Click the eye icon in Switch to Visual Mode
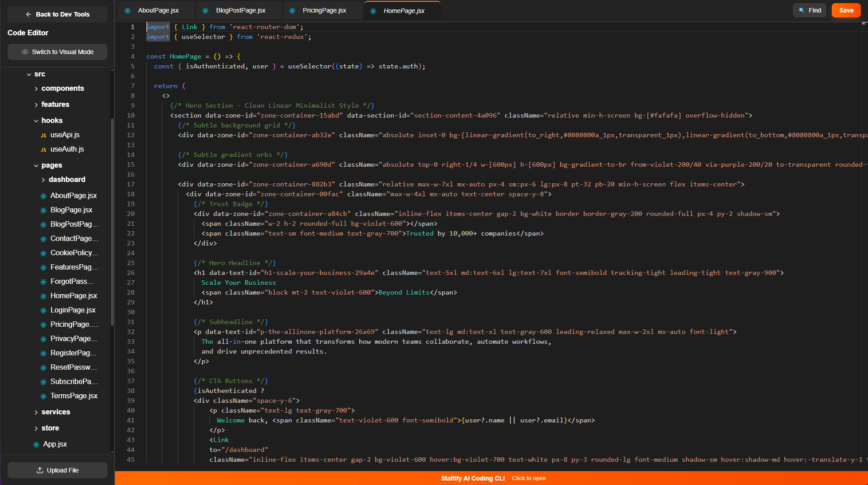The width and height of the screenshot is (868, 485). pos(25,52)
